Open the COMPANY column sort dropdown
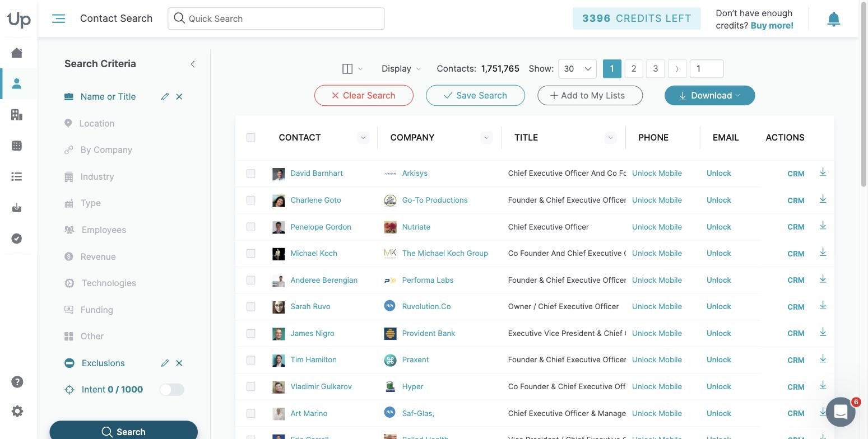This screenshot has width=868, height=439. (x=486, y=138)
